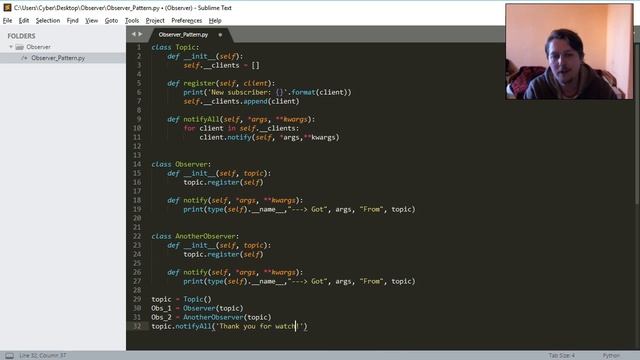Image resolution: width=640 pixels, height=360 pixels.
Task: Click 'class AnotherObserver:' definition line
Action: 195,236
